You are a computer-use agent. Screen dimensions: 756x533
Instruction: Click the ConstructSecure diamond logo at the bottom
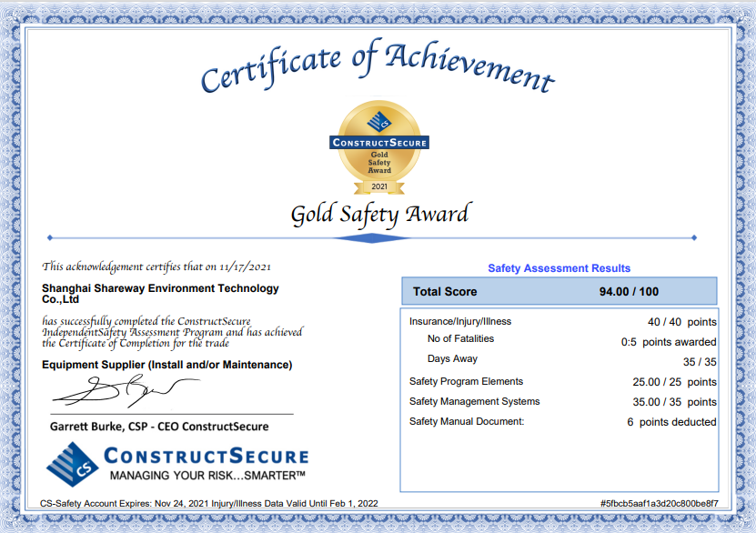coord(72,464)
